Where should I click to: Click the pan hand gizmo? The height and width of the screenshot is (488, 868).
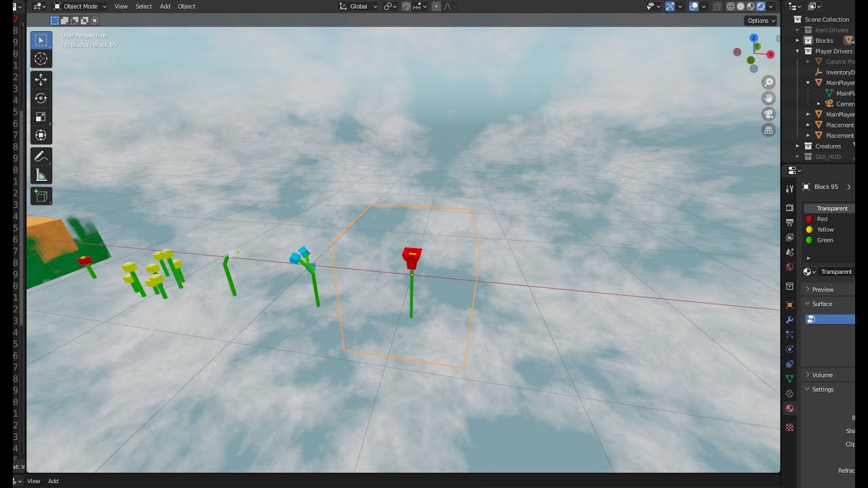pos(768,98)
